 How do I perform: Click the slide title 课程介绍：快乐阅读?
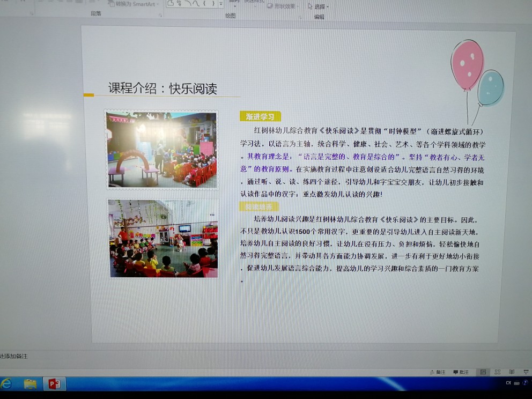pyautogui.click(x=162, y=89)
